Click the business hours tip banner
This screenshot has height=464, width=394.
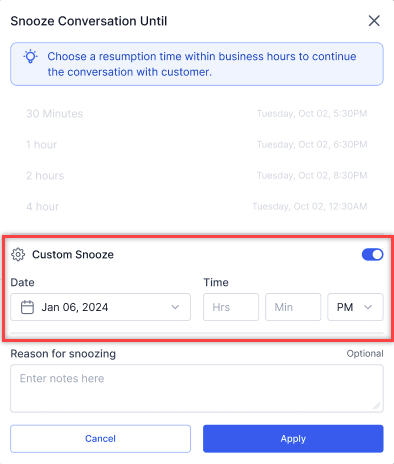tap(197, 64)
